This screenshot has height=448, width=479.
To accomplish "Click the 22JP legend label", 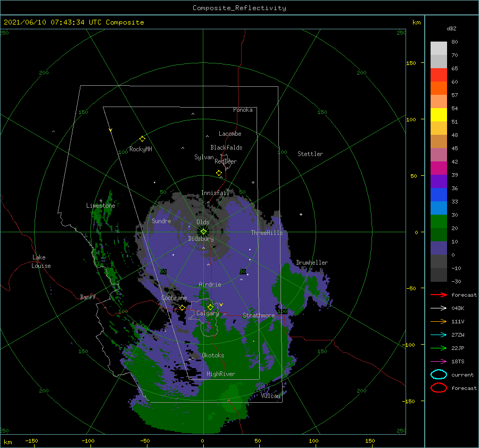I will pyautogui.click(x=458, y=348).
